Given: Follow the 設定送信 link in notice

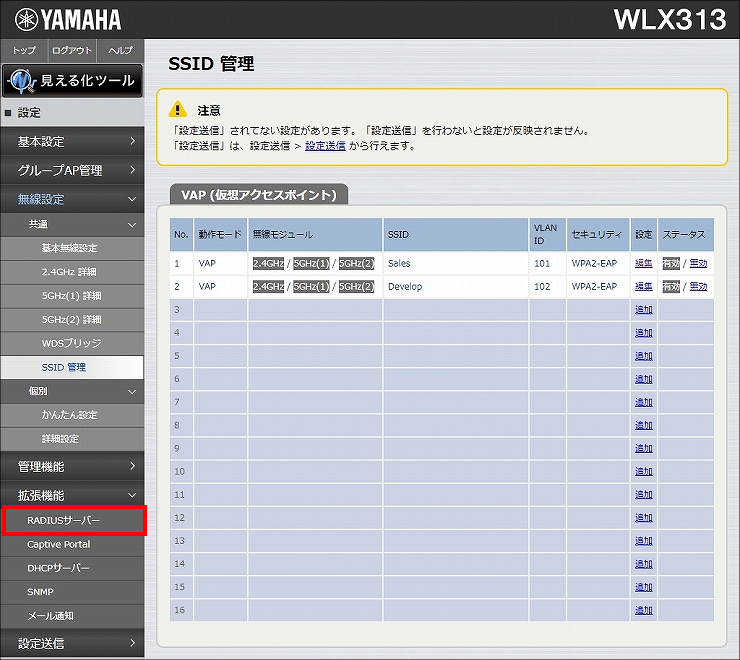Looking at the screenshot, I should point(325,146).
